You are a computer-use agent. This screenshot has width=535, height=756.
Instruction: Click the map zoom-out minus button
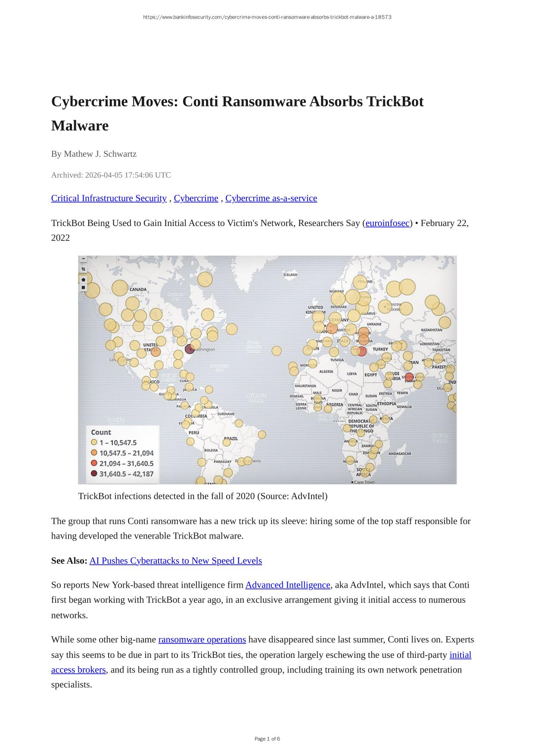83,259
